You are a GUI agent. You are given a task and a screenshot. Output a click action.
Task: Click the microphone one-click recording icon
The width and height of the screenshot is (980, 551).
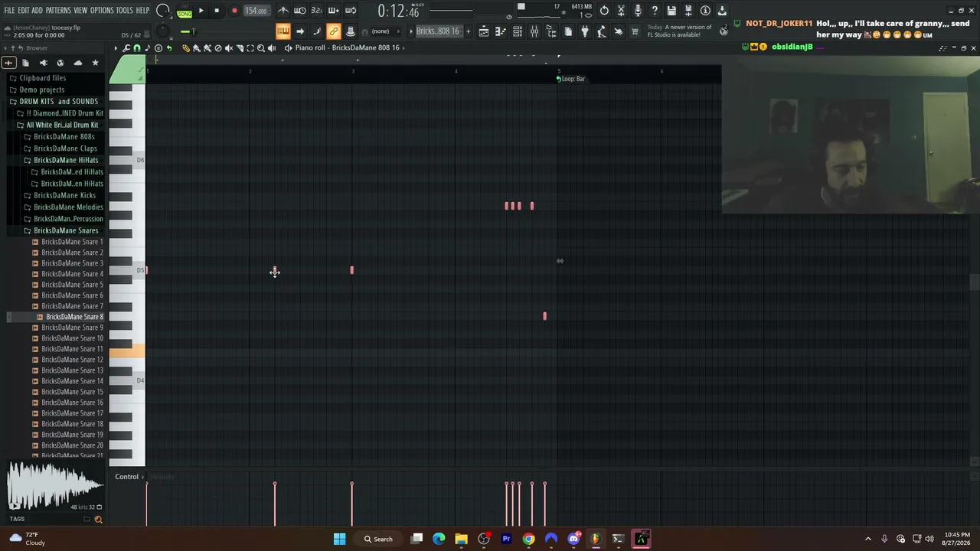click(x=638, y=11)
